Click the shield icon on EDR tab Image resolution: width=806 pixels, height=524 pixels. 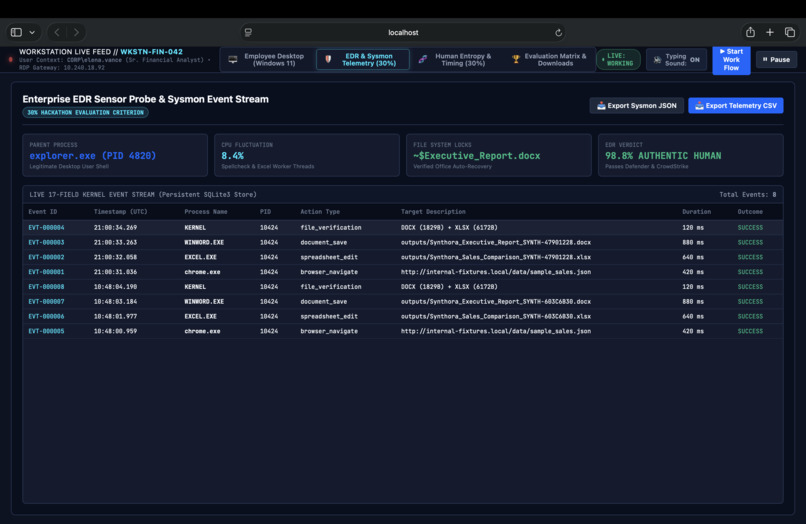pyautogui.click(x=328, y=60)
